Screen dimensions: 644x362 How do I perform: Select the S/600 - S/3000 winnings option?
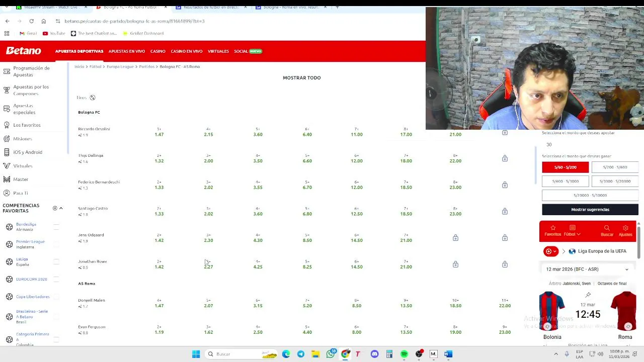565,181
